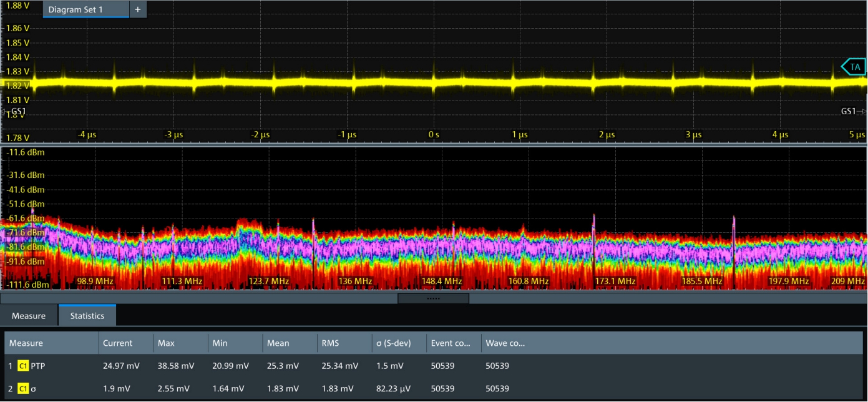Click the horizontal scrollbar below the spectrum
This screenshot has width=868, height=402.
pos(187,298)
